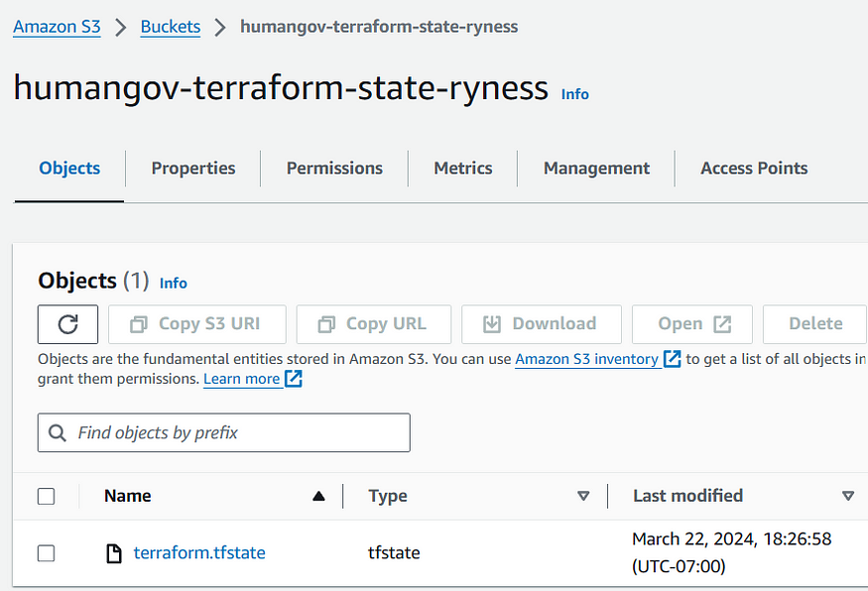Viewport: 868px width, 591px height.
Task: Click the Delete button
Action: [815, 324]
